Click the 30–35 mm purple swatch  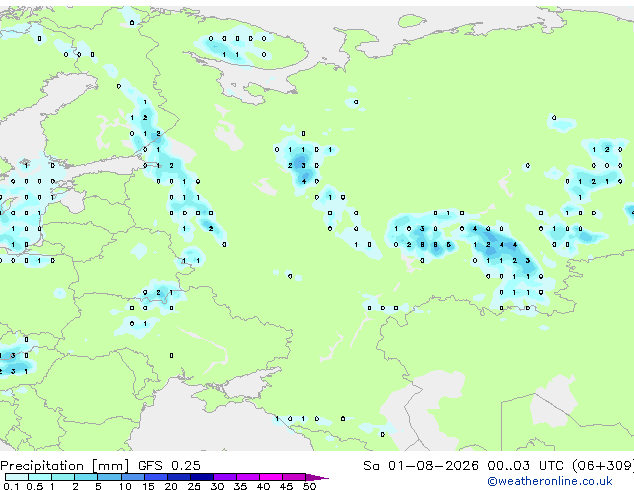pyautogui.click(x=225, y=477)
